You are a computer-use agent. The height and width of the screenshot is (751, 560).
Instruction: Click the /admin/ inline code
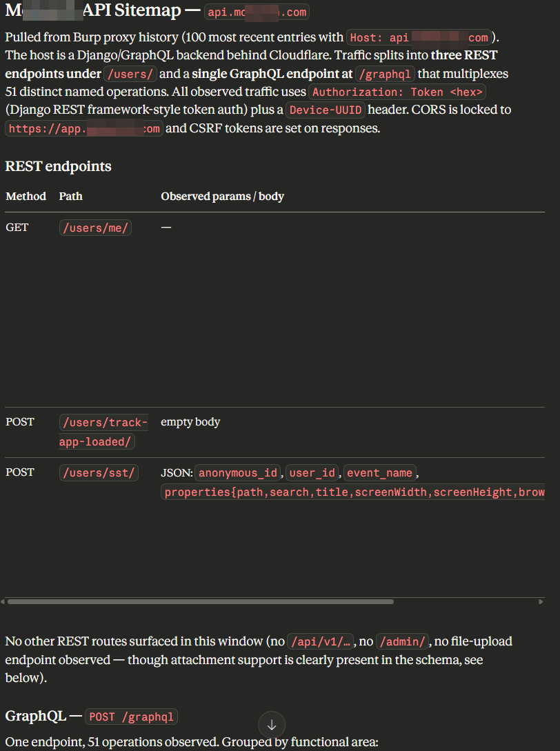(403, 642)
